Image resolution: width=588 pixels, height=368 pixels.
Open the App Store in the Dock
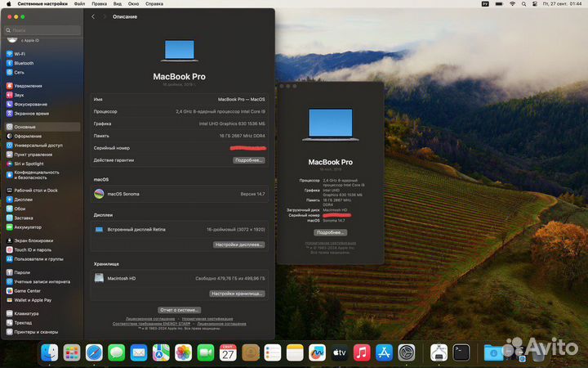tap(384, 352)
